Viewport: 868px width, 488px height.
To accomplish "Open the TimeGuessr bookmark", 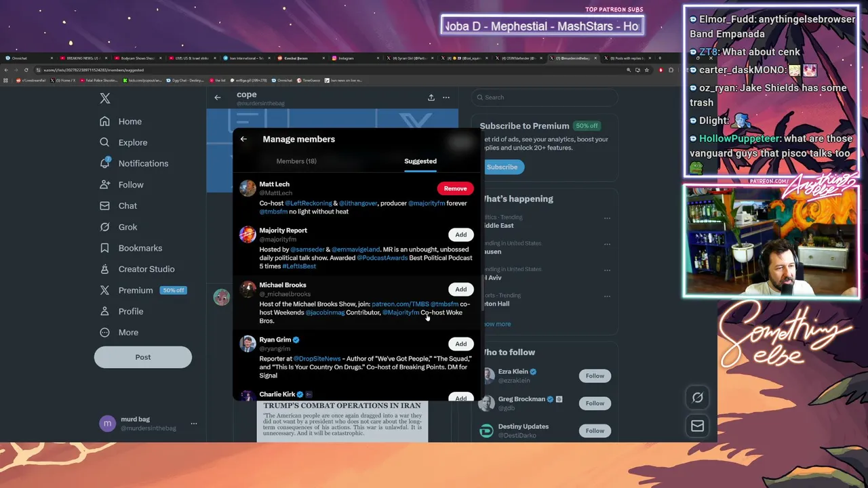I will 309,80.
